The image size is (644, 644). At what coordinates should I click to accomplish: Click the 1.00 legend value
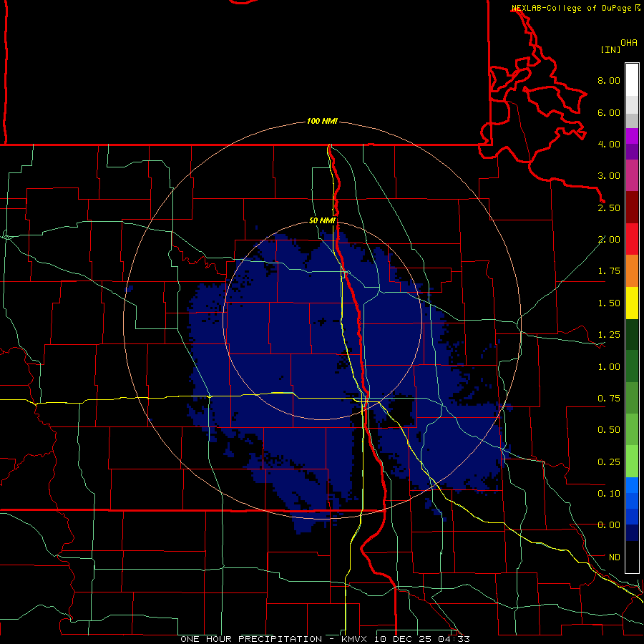click(x=609, y=367)
